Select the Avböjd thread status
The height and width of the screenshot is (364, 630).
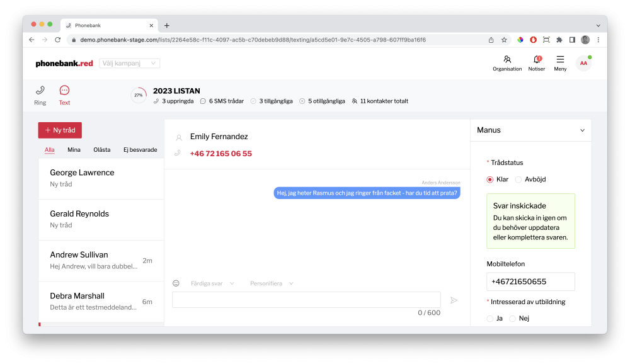(518, 179)
